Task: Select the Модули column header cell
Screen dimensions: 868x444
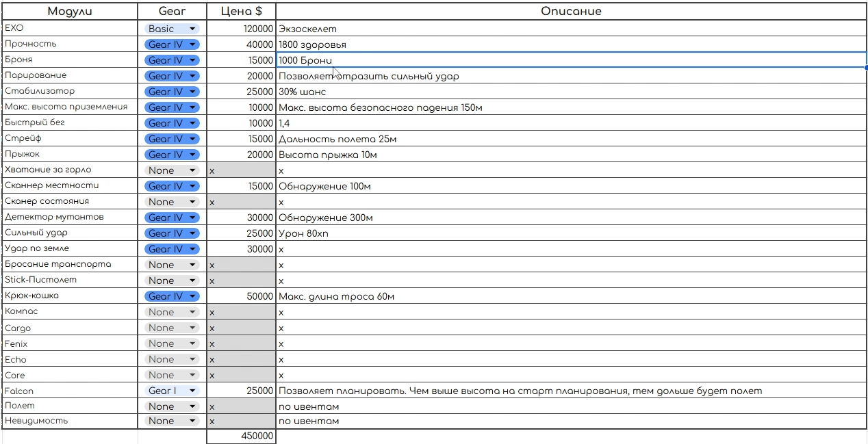Action: [71, 12]
